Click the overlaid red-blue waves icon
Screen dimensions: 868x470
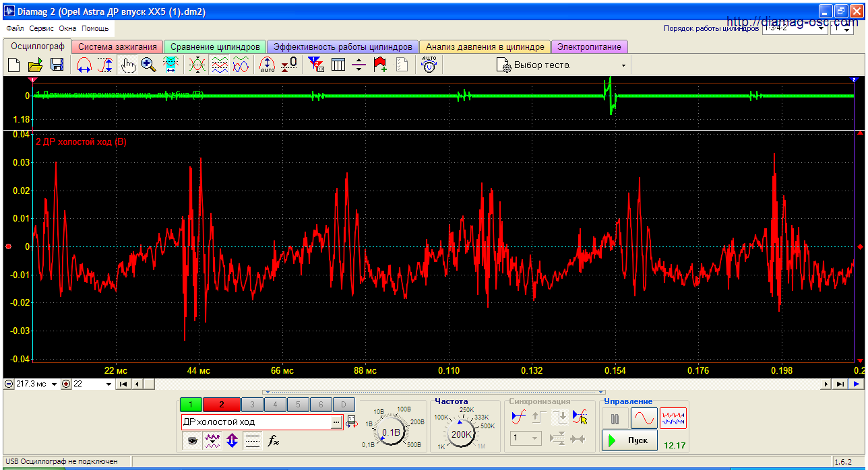click(241, 65)
